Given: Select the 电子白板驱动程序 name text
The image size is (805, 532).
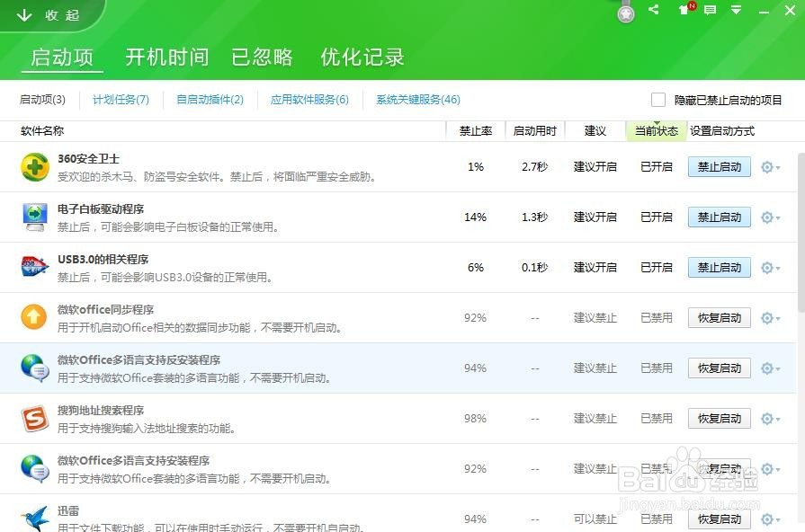Looking at the screenshot, I should click(x=101, y=208).
